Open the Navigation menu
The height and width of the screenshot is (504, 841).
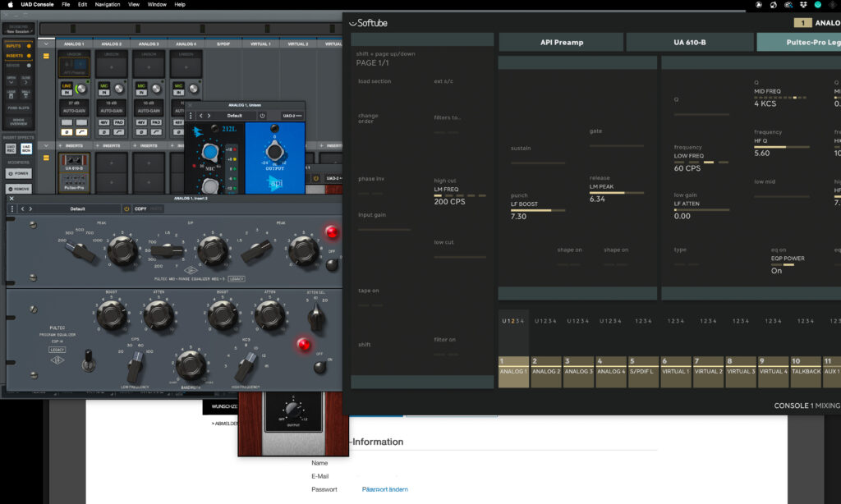click(108, 4)
